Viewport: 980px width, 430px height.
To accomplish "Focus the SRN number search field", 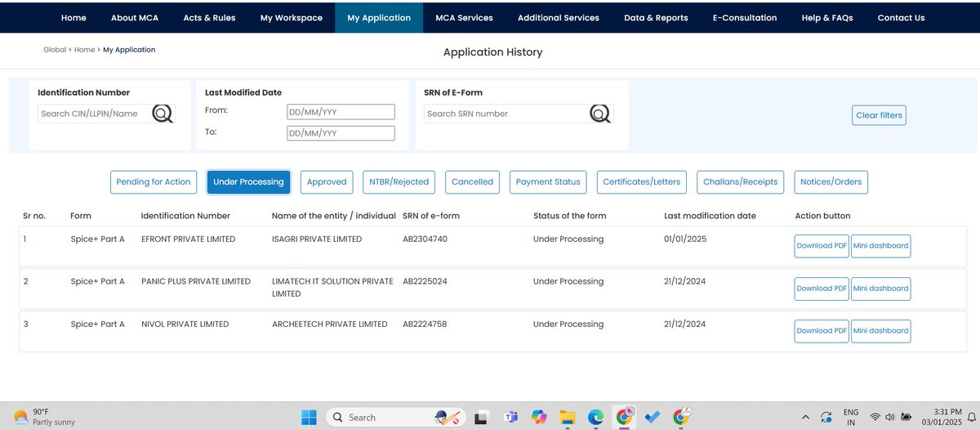I will [x=506, y=114].
